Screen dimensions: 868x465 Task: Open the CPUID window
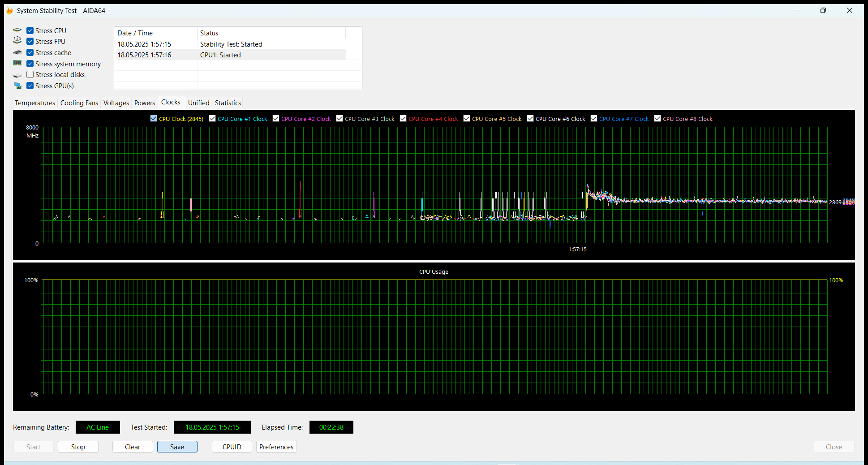pos(232,447)
